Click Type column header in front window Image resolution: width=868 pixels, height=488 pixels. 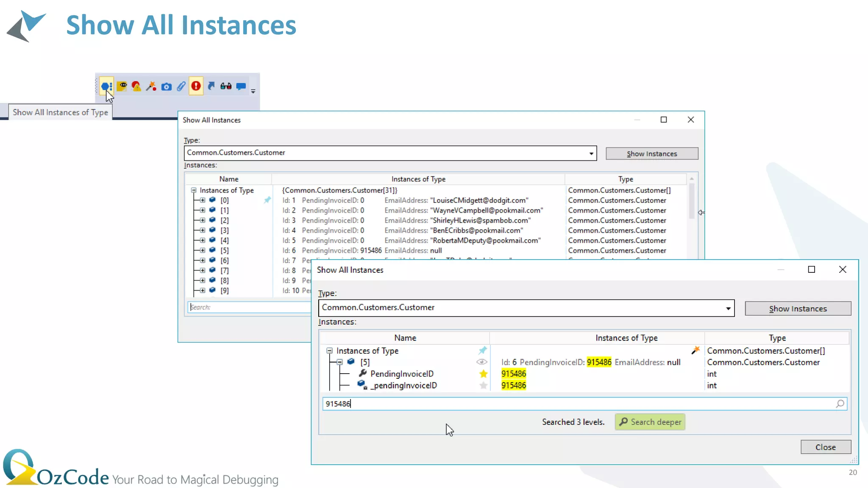coord(777,338)
